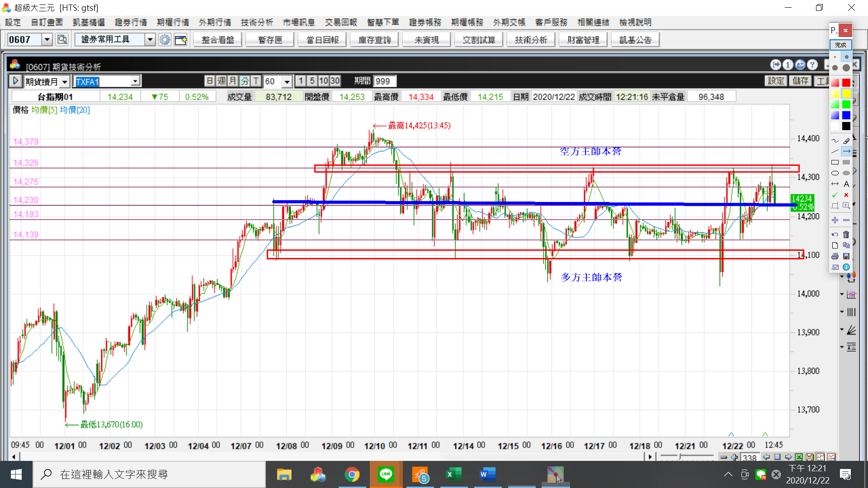The width and height of the screenshot is (868, 488).
Task: Open the 期權行情 menu
Action: 173,22
